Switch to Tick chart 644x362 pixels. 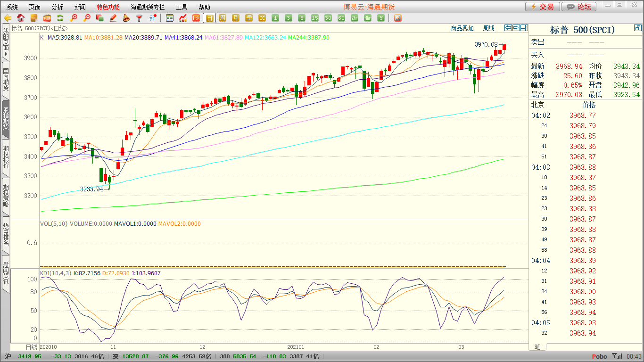pos(196,18)
